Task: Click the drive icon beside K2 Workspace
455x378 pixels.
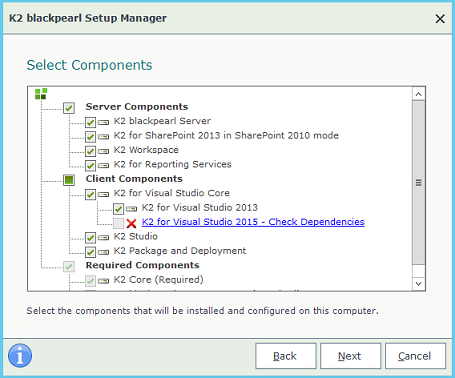Action: [x=103, y=151]
